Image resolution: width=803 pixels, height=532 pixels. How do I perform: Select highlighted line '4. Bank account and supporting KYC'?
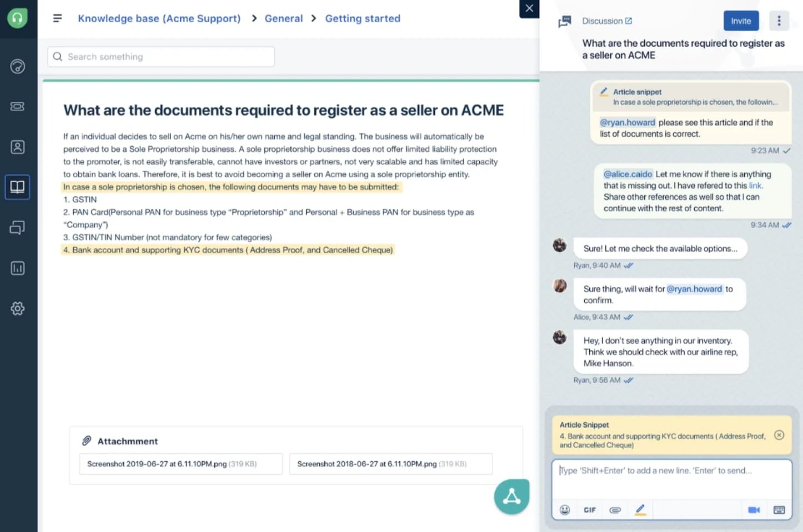pos(228,250)
